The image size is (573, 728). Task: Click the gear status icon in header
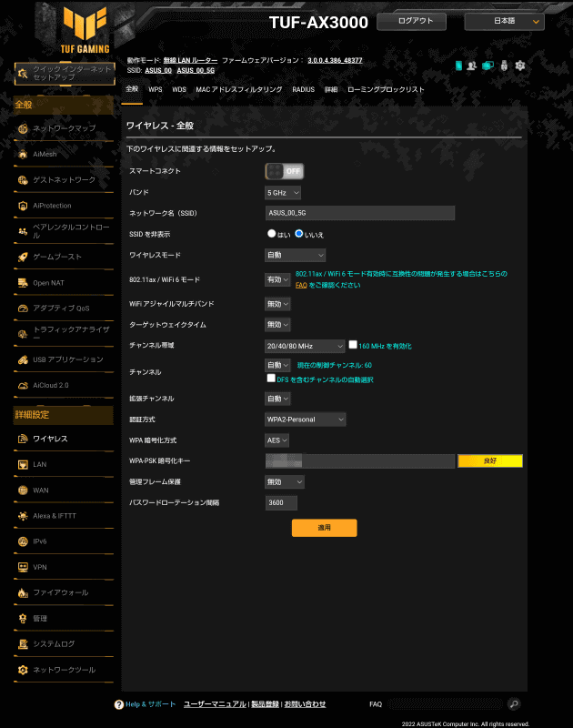click(x=520, y=66)
